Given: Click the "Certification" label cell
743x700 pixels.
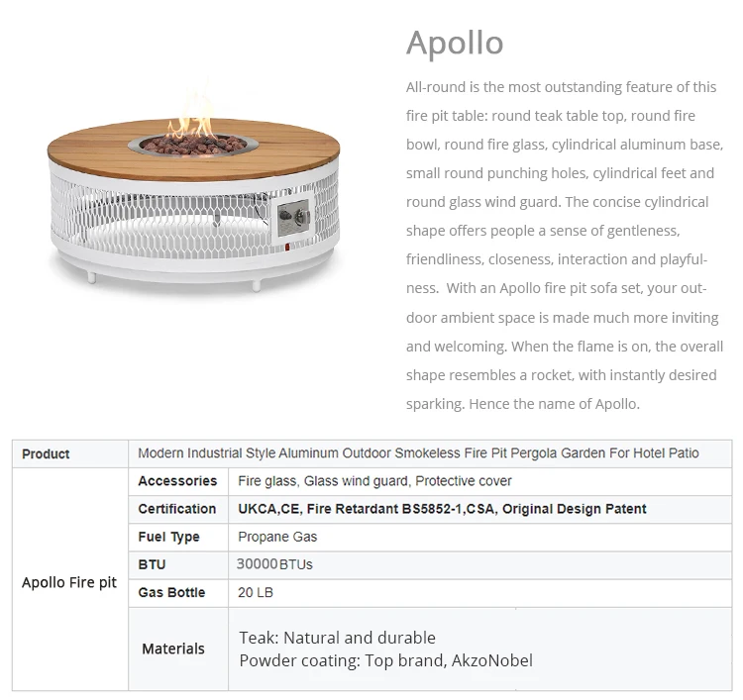Looking at the screenshot, I should [x=177, y=509].
